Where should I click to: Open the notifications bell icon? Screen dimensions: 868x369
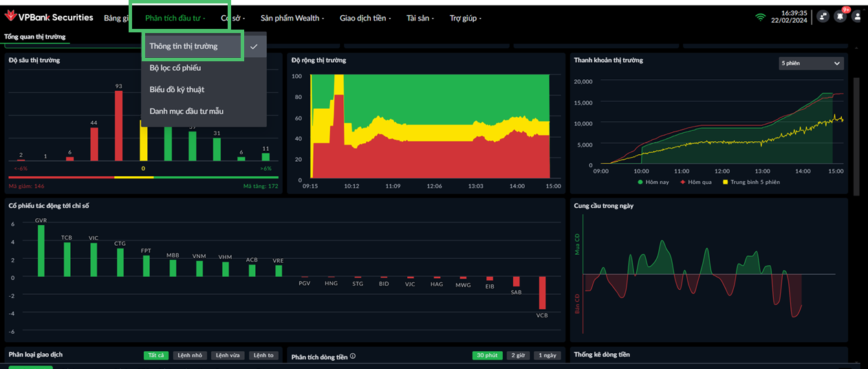(x=839, y=17)
